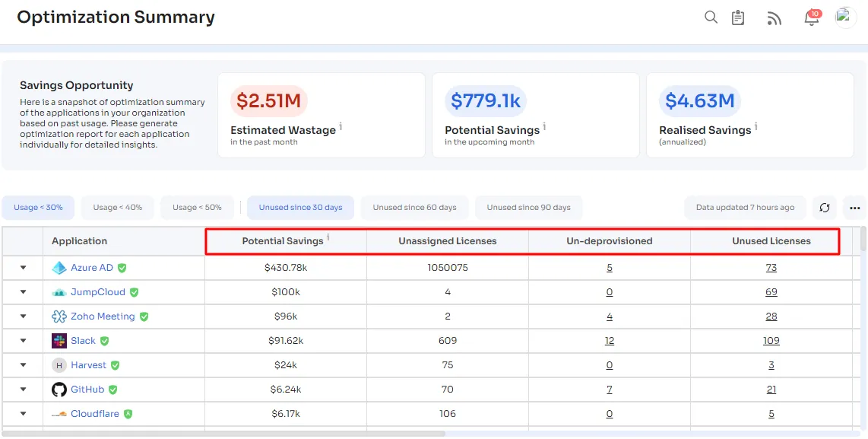Open the user profile avatar

tap(845, 17)
